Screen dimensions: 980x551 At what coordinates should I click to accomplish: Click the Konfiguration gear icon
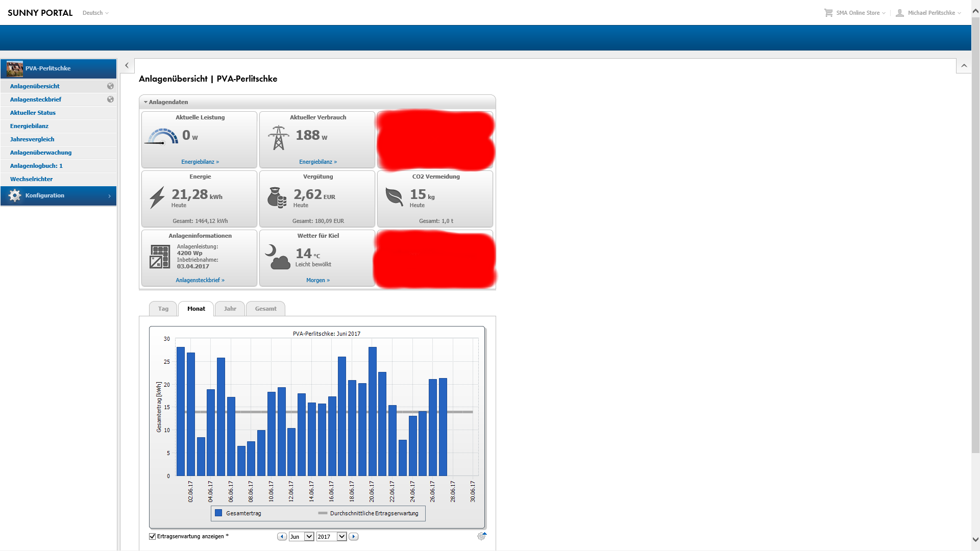point(15,195)
